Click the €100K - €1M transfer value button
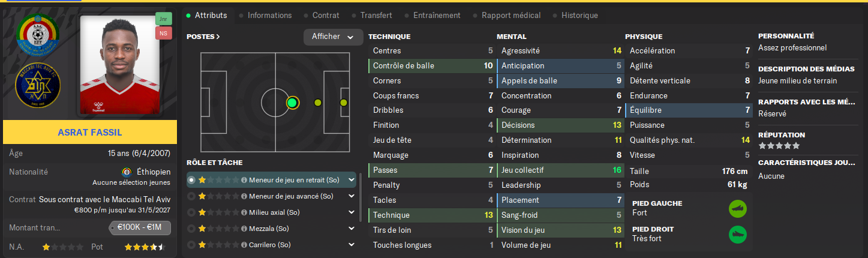 pyautogui.click(x=140, y=228)
